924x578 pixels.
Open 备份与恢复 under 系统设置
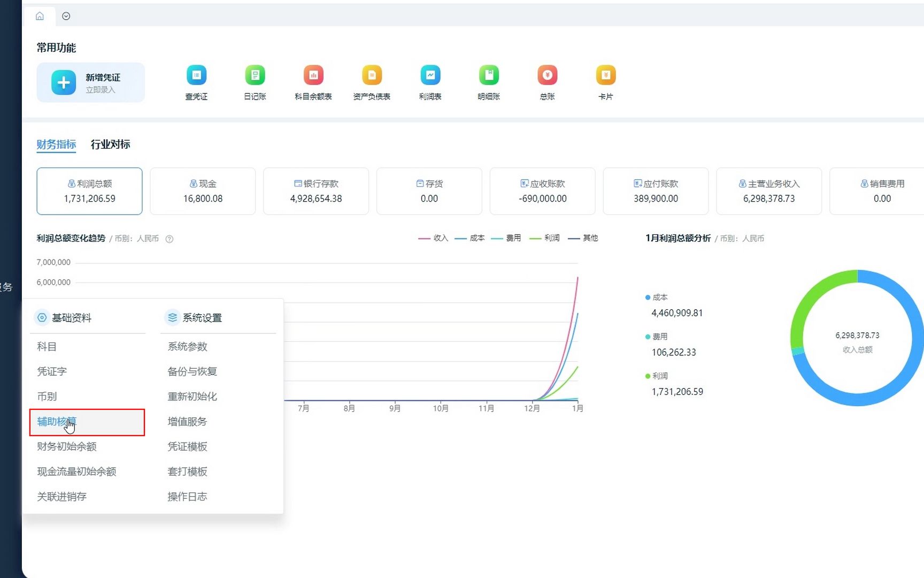click(191, 371)
